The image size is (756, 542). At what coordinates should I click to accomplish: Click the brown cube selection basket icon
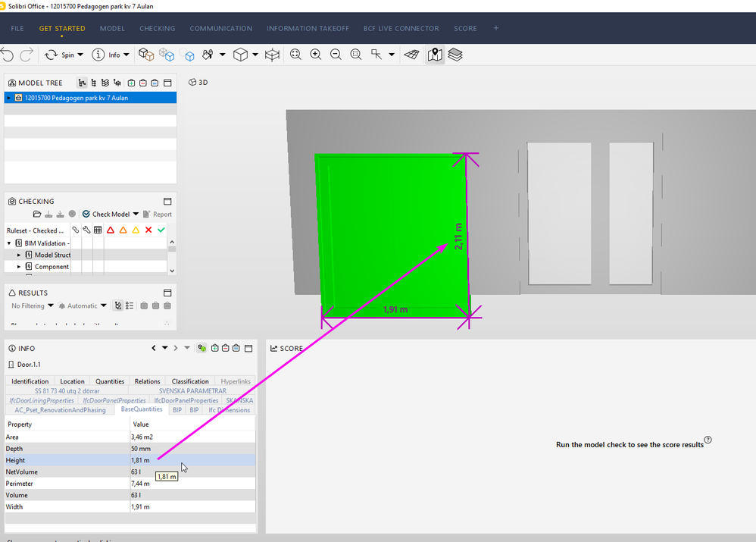(146, 55)
